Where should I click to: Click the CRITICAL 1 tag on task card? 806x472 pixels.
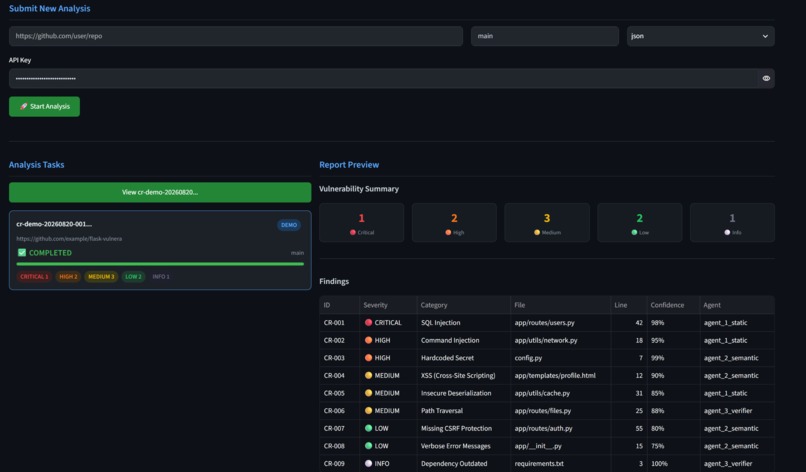click(x=34, y=277)
